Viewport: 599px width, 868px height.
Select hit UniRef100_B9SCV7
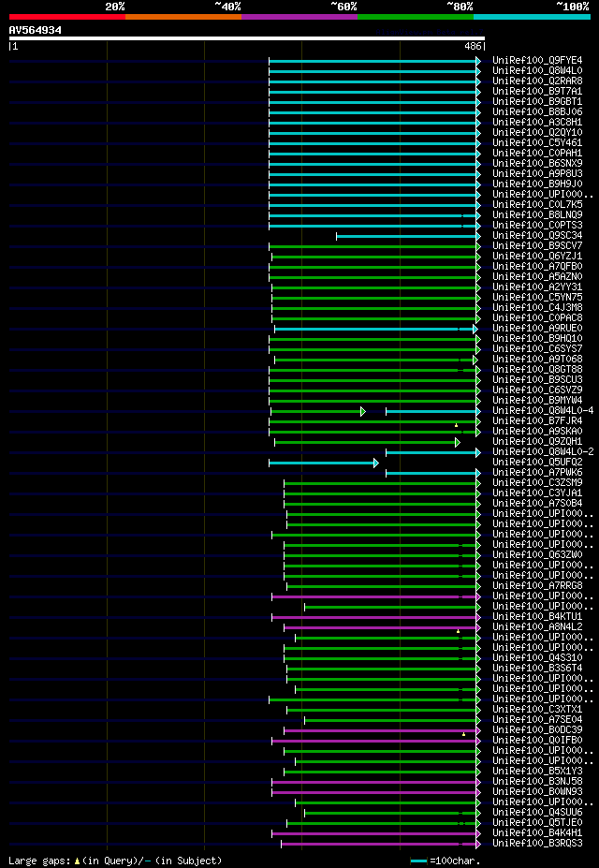tap(537, 245)
